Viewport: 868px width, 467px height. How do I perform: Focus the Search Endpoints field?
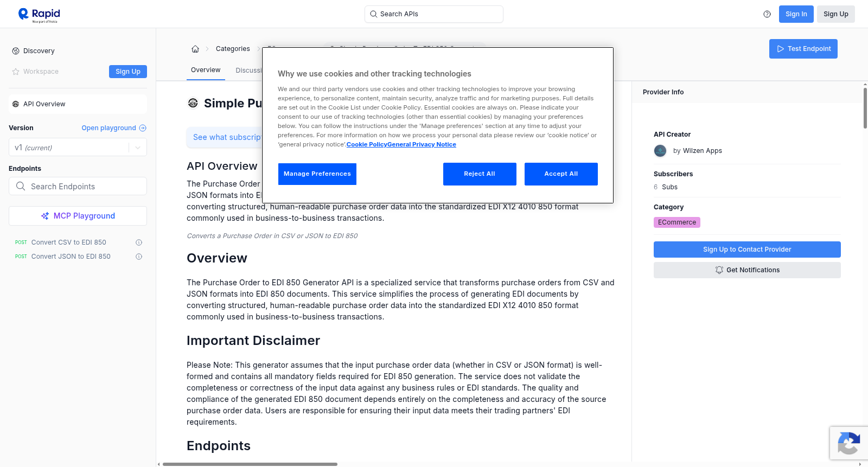point(78,186)
